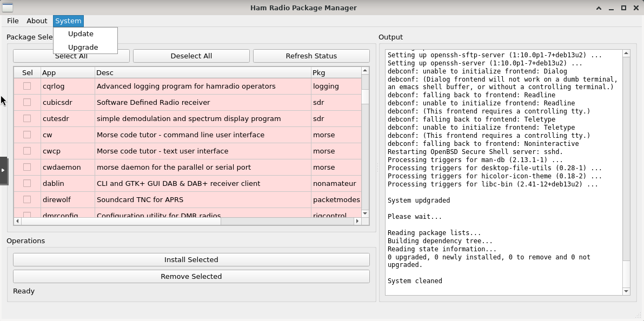The height and width of the screenshot is (321, 644).
Task: Check the cw package checkbox
Action: pyautogui.click(x=27, y=135)
